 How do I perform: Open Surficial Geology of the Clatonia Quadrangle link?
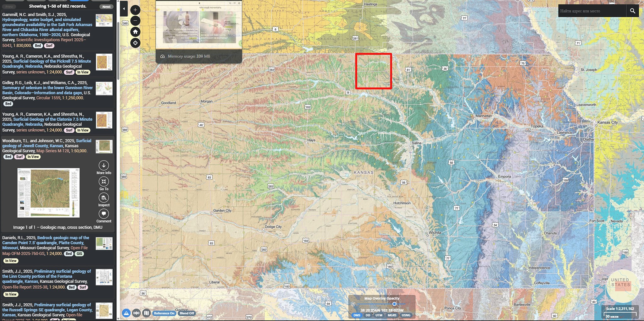[47, 122]
